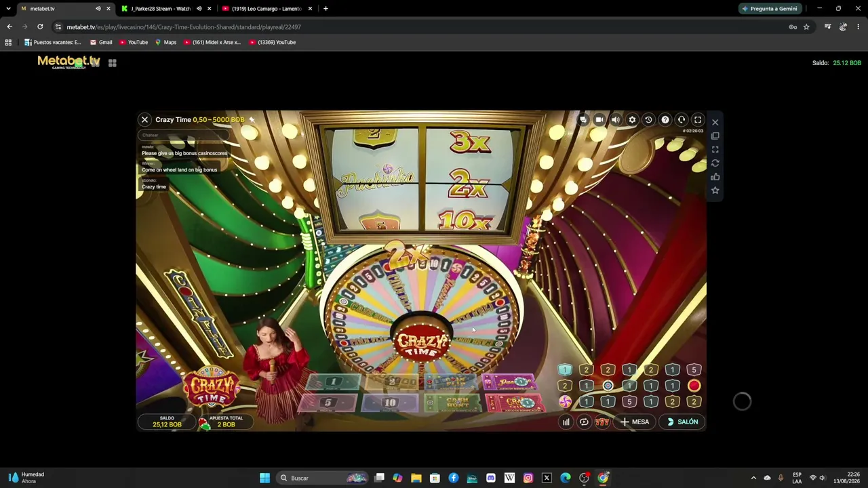The height and width of the screenshot is (488, 868).
Task: Mute the game sound speaker icon
Action: (x=616, y=120)
